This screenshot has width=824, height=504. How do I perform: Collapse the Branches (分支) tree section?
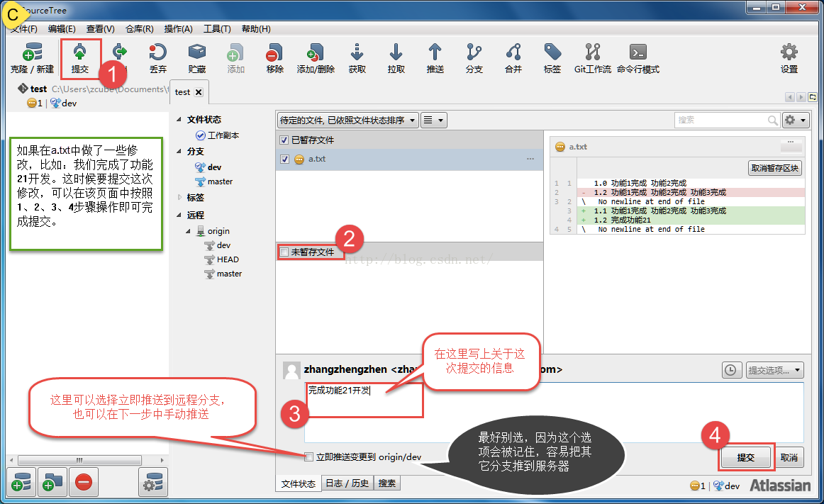coord(179,152)
